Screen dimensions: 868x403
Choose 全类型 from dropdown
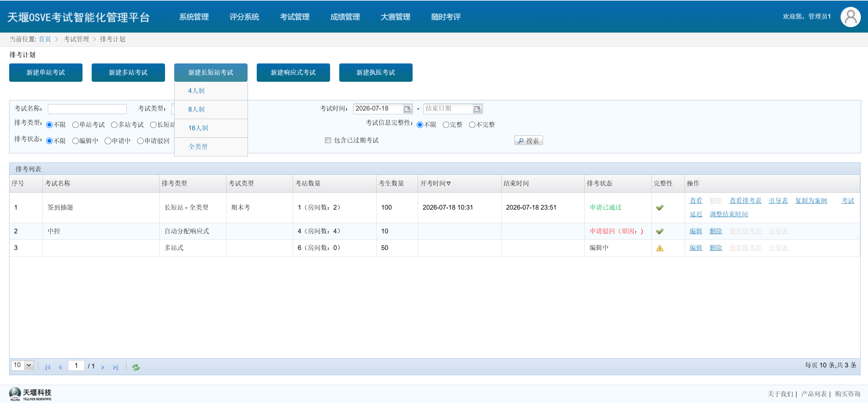[211, 147]
